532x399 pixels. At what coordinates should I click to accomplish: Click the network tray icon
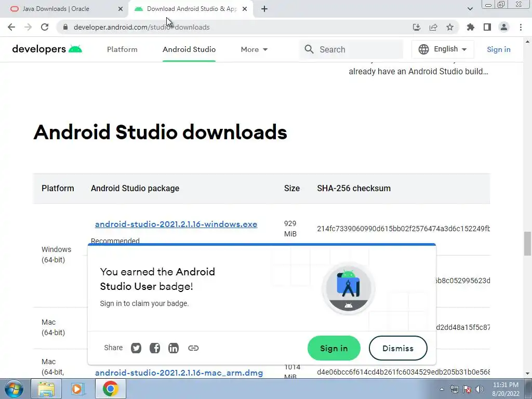point(454,389)
